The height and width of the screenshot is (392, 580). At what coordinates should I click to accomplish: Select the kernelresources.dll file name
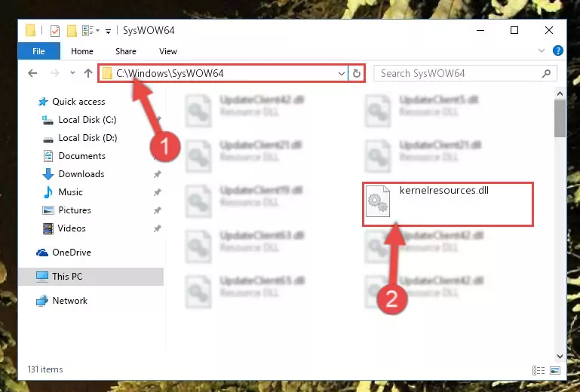[x=444, y=190]
